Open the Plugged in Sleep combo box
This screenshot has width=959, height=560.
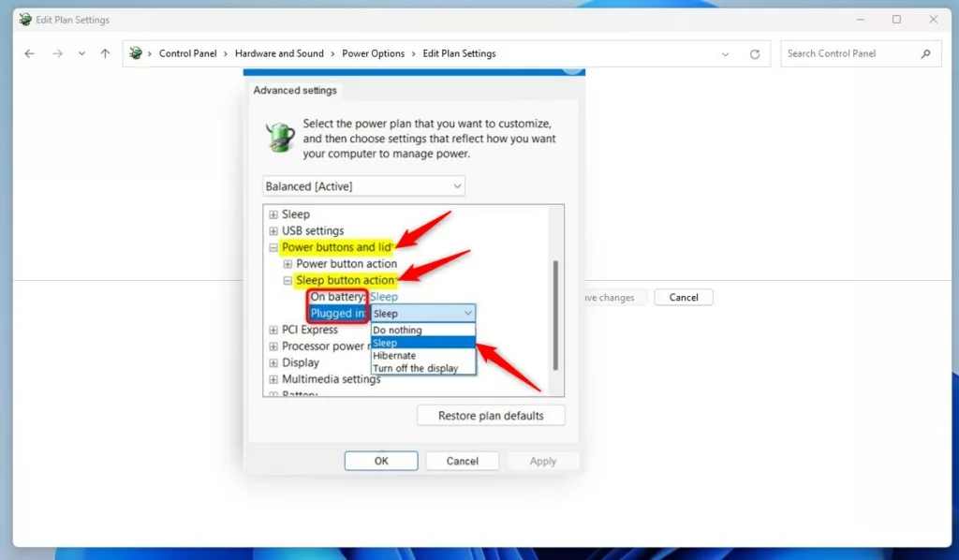click(423, 313)
